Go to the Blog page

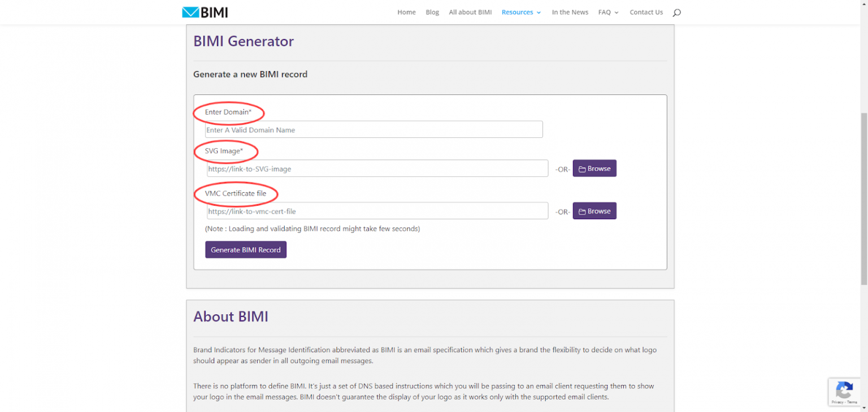pos(432,12)
